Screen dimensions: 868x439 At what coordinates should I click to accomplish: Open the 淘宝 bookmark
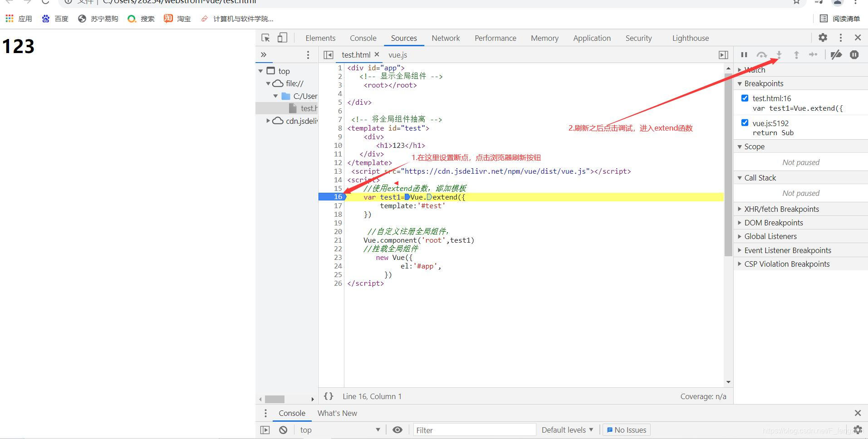pos(177,19)
